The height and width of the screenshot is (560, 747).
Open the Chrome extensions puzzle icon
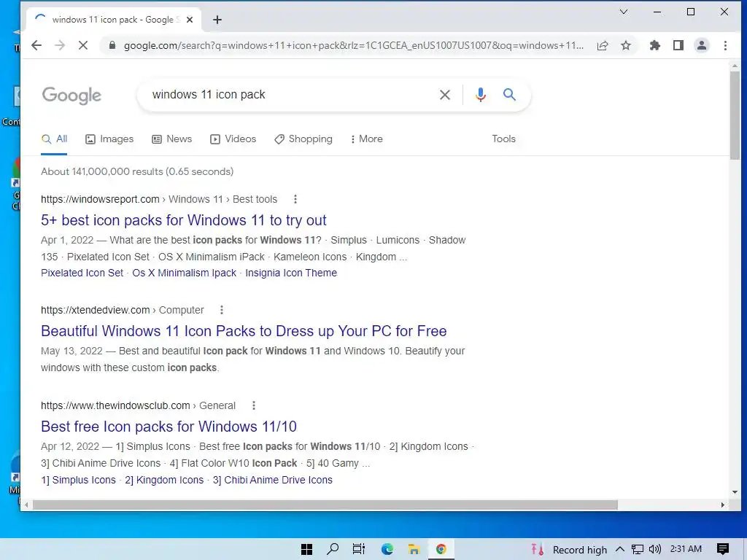[655, 45]
